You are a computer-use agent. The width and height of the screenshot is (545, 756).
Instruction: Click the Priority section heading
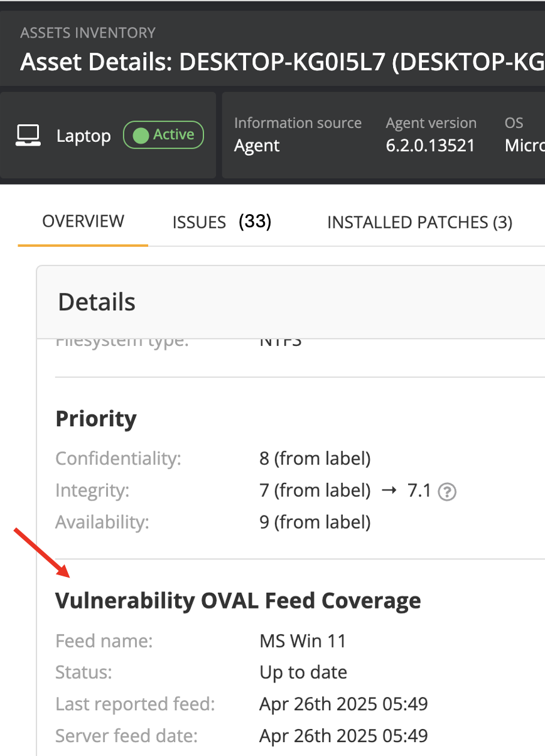[95, 419]
